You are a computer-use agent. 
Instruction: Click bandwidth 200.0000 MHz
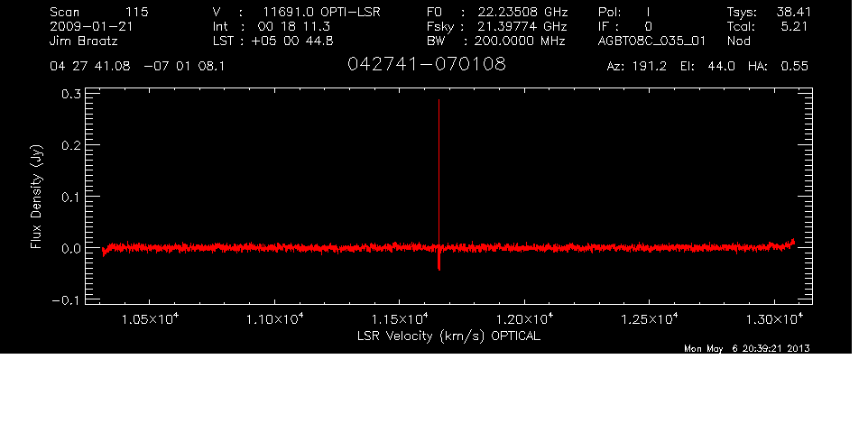[x=520, y=41]
